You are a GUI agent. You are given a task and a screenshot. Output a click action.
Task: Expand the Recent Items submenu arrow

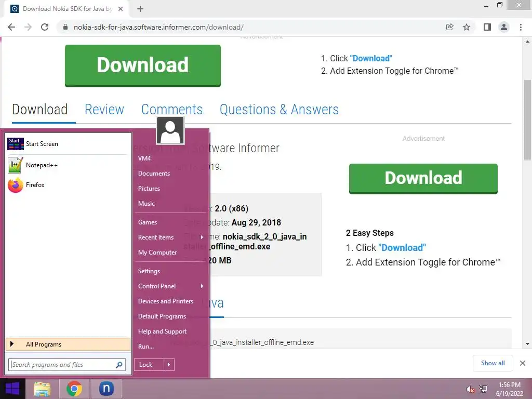202,237
